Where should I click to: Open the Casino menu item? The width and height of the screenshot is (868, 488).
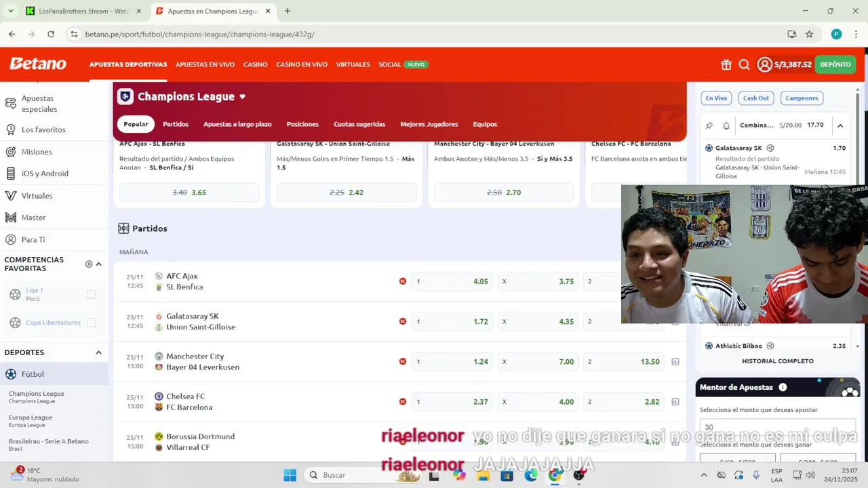pyautogui.click(x=255, y=64)
